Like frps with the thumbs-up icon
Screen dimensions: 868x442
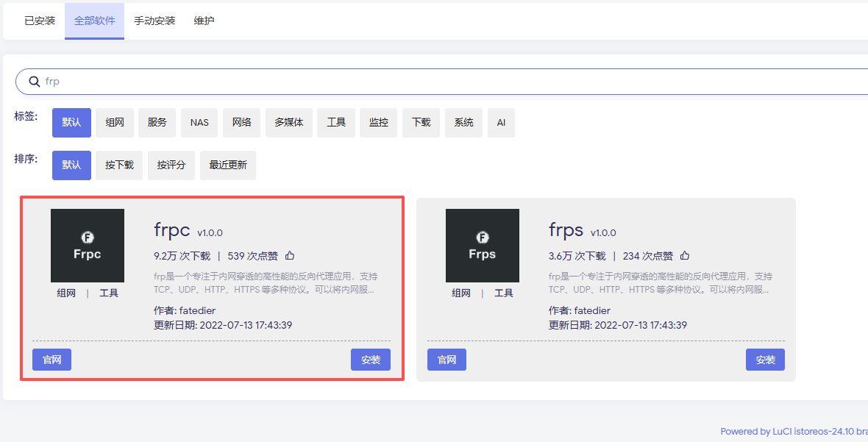pyautogui.click(x=685, y=256)
